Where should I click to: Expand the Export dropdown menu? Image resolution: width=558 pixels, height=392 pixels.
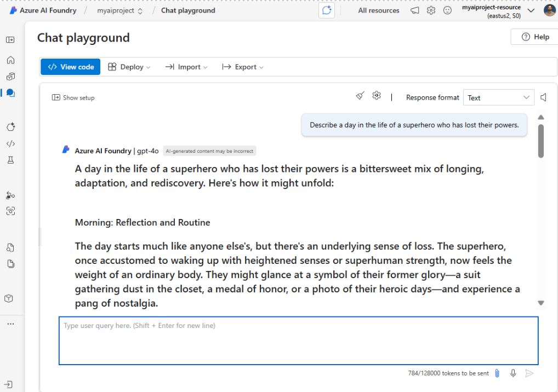coord(242,67)
